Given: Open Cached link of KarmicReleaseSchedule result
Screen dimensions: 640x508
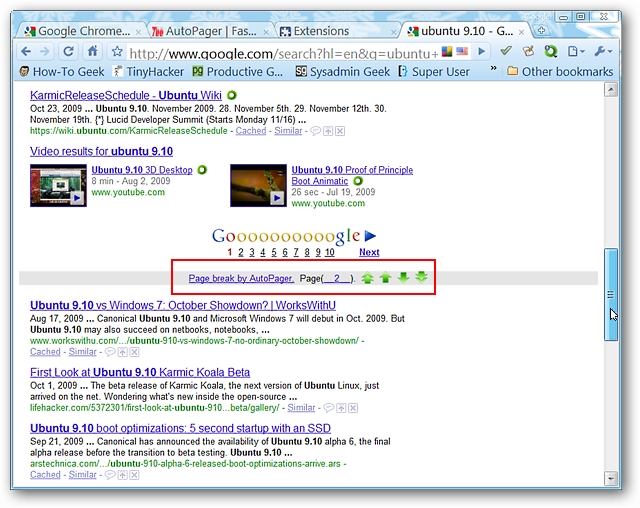Looking at the screenshot, I should pos(251,131).
